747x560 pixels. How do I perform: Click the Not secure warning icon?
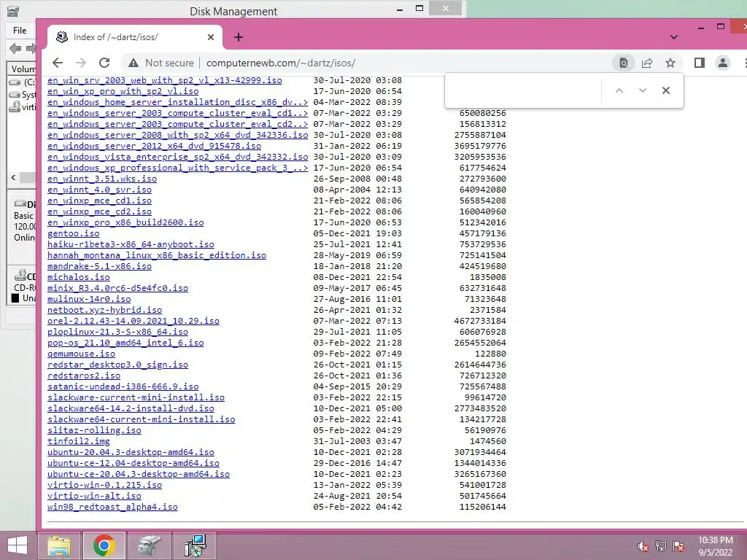(133, 63)
